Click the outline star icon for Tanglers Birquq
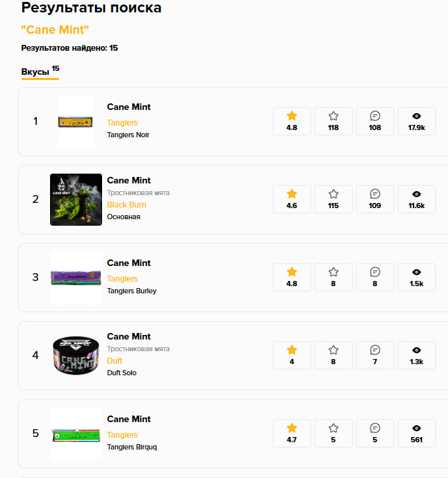The image size is (448, 478). coord(334,428)
